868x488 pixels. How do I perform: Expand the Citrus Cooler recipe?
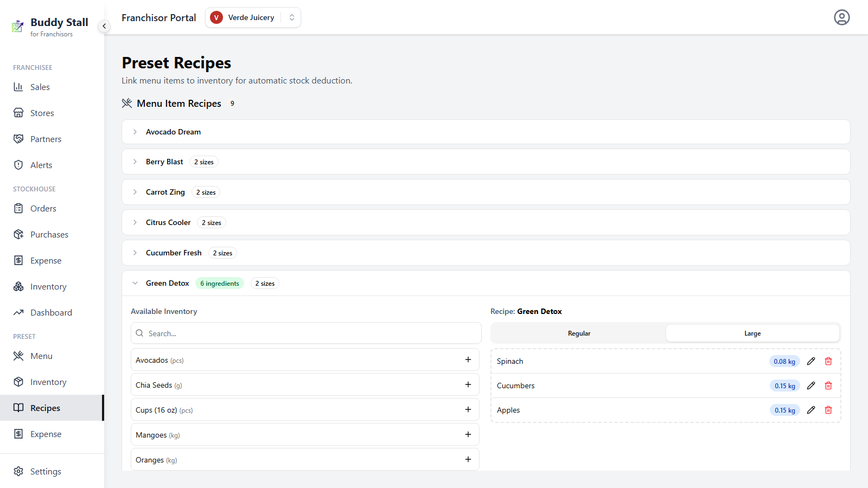(486, 222)
